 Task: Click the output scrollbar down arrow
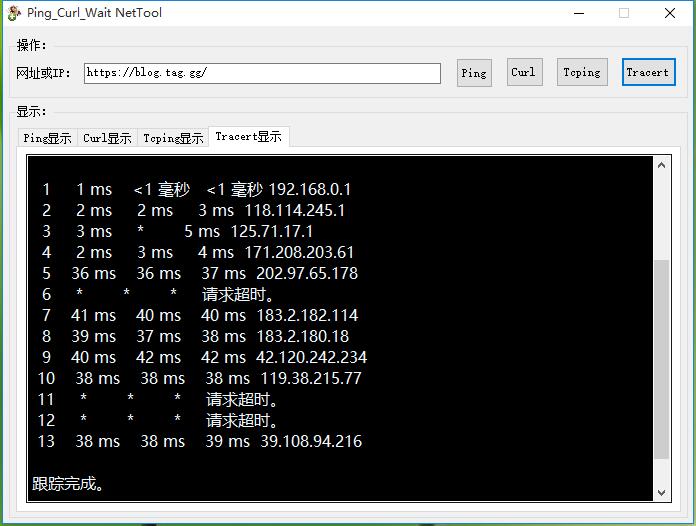pos(661,492)
